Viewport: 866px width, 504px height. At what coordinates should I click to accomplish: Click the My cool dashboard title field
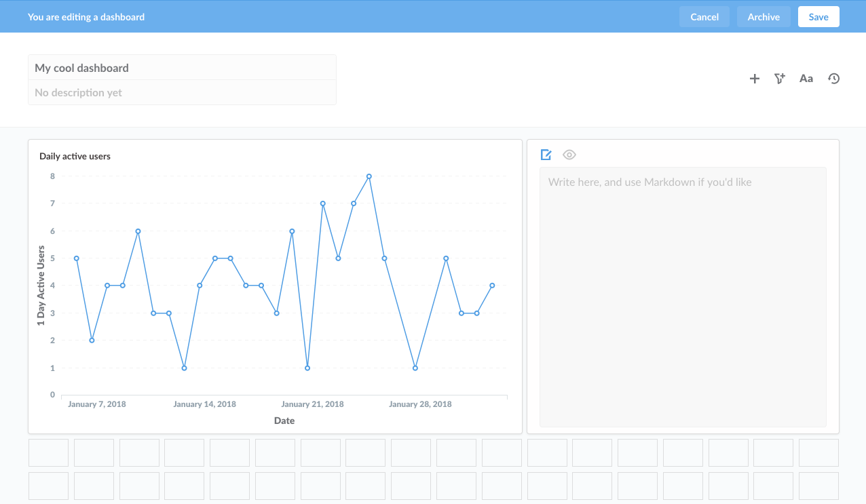coord(182,68)
